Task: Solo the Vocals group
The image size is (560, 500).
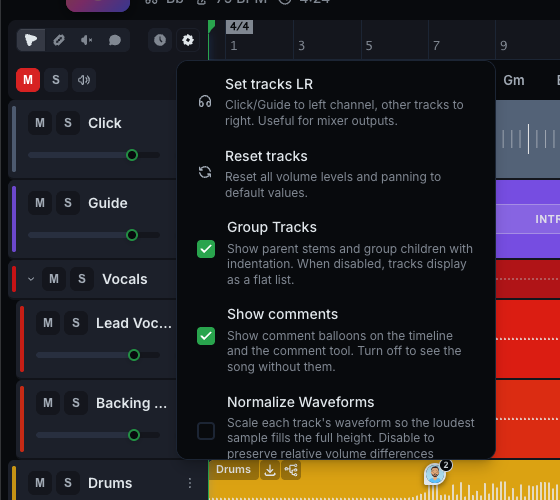Action: pyautogui.click(x=82, y=279)
